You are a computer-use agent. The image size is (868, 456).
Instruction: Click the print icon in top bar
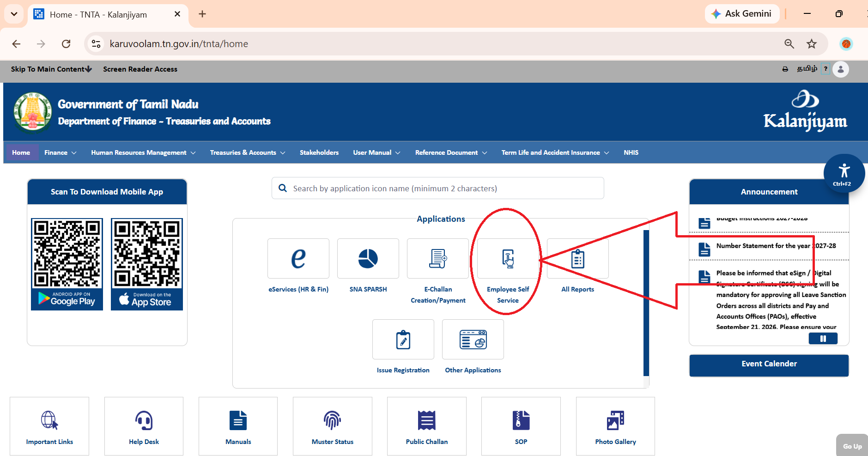(x=785, y=69)
